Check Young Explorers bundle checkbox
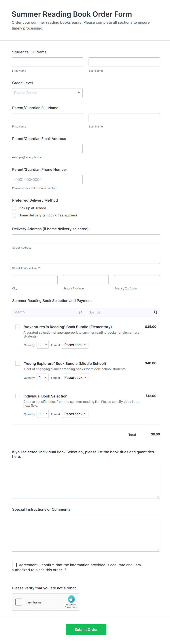170x644 pixels. [x=18, y=363]
